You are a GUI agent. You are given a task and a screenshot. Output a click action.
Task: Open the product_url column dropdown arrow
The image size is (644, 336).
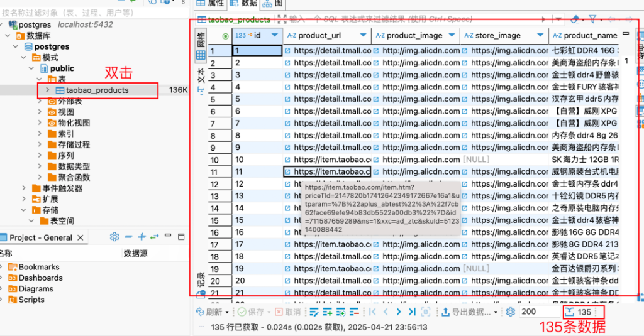(363, 36)
